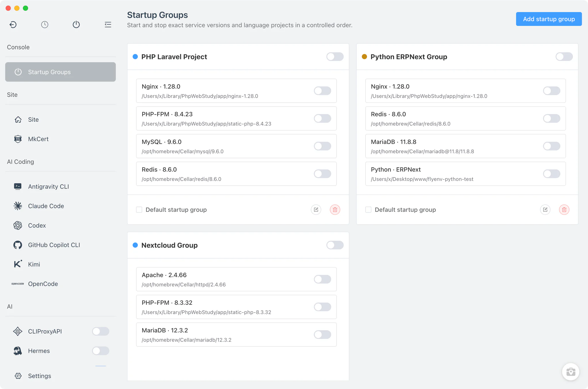Click the blue status dot of Nextcloud Group

tap(135, 245)
